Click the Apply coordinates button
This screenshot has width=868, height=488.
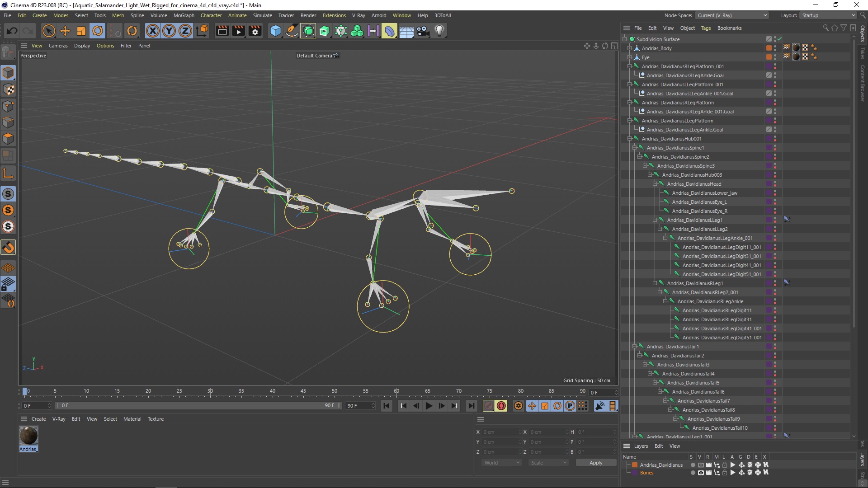click(596, 463)
